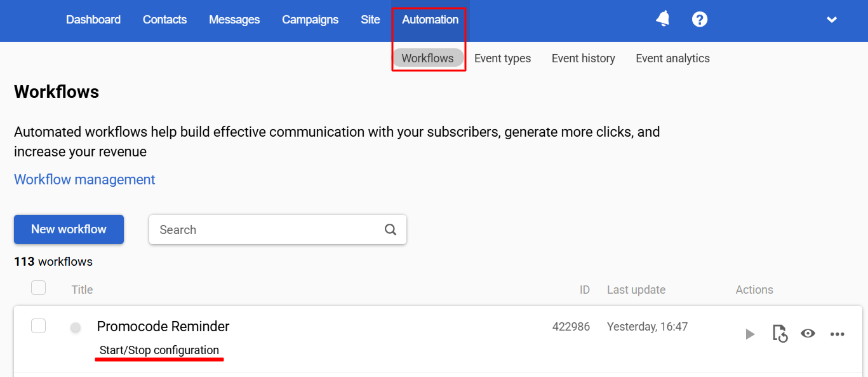Follow the Workflow management link

tap(84, 180)
